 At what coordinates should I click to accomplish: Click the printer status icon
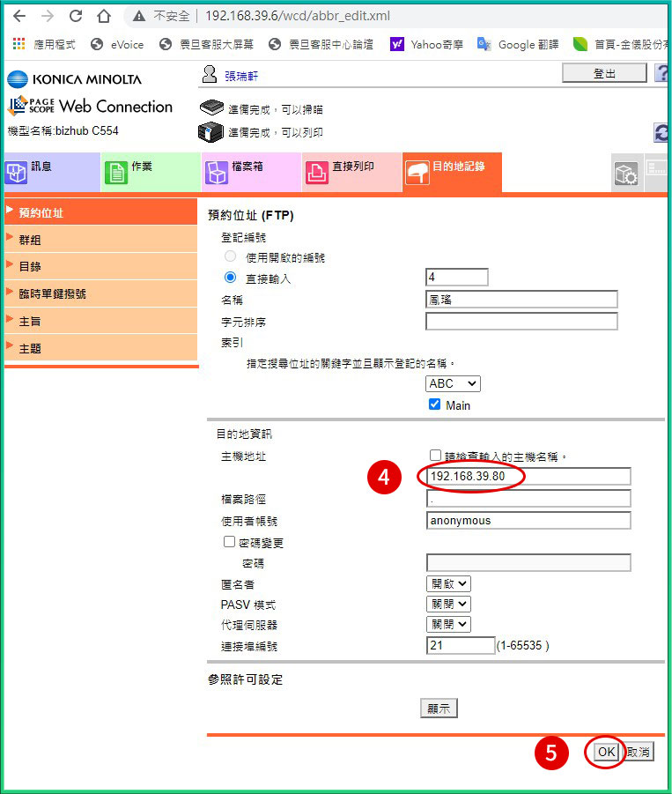[x=210, y=132]
